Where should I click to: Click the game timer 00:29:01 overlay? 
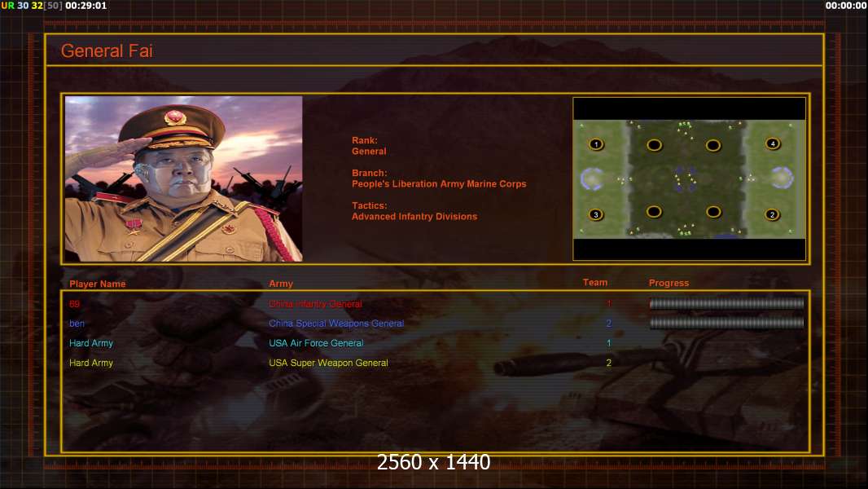85,6
